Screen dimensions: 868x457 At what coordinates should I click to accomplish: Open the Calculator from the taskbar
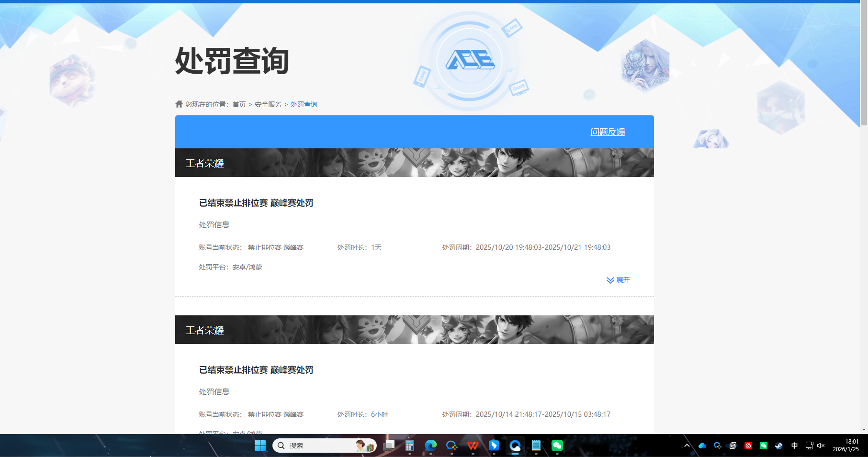tap(409, 445)
